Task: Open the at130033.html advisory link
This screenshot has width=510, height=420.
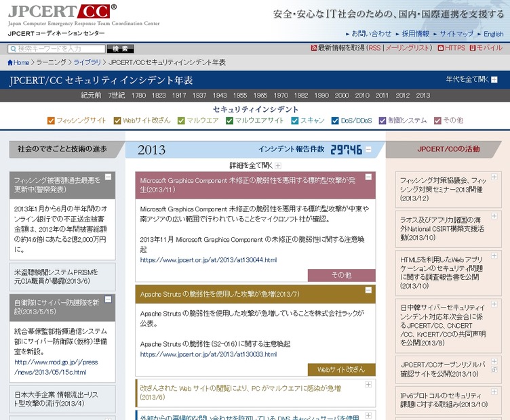Action: (208, 354)
